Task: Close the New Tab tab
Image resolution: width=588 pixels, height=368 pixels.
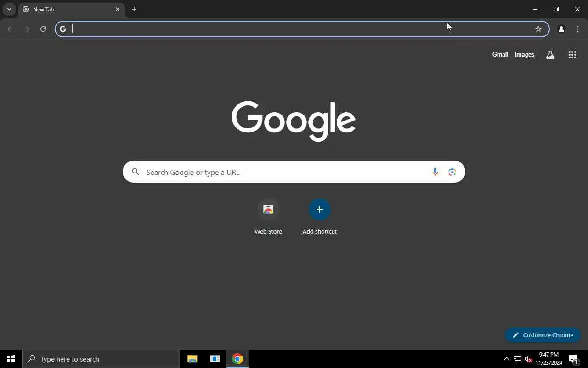Action: pos(118,9)
